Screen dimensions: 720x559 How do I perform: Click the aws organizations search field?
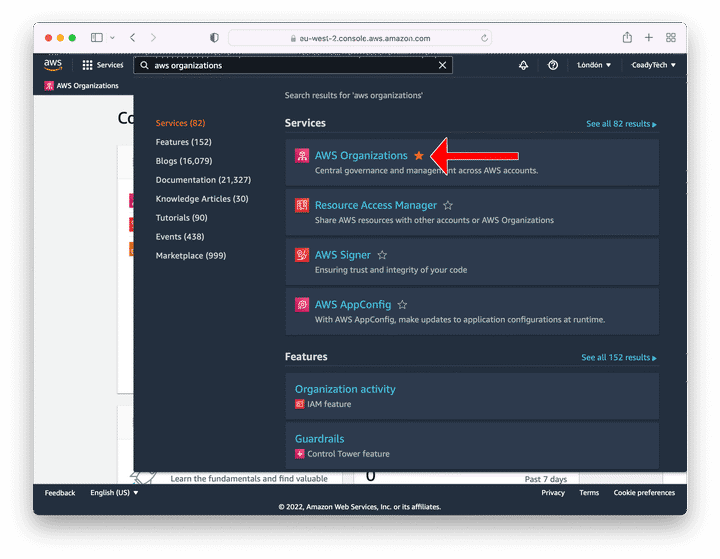tap(293, 65)
